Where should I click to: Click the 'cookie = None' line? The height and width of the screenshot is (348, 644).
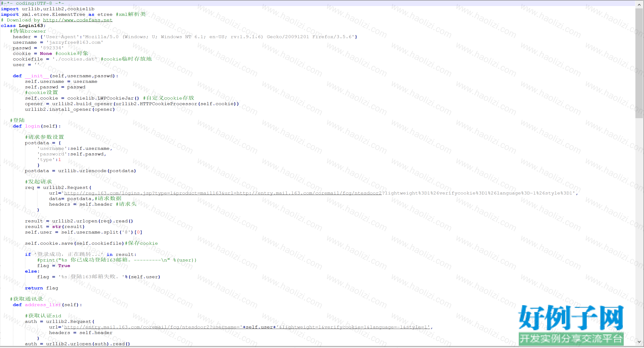(x=50, y=54)
